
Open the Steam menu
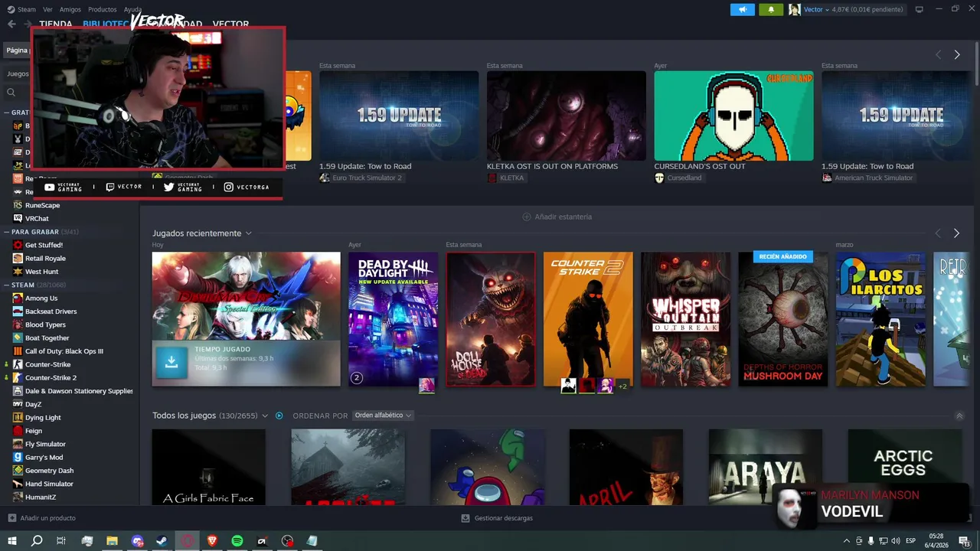click(x=21, y=9)
